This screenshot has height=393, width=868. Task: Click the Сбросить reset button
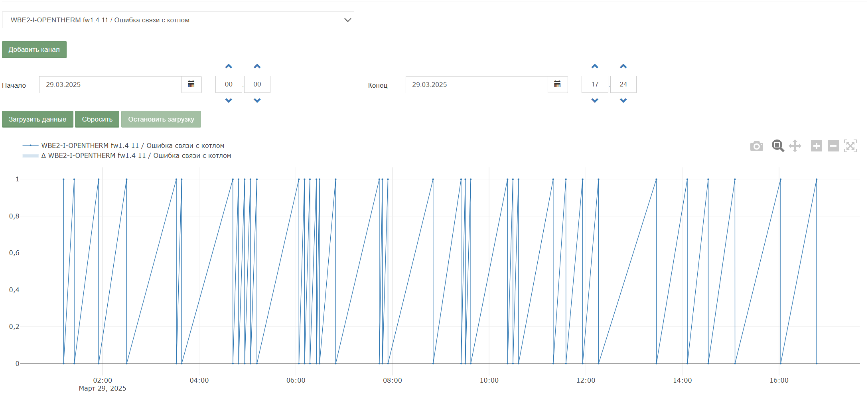click(x=97, y=119)
